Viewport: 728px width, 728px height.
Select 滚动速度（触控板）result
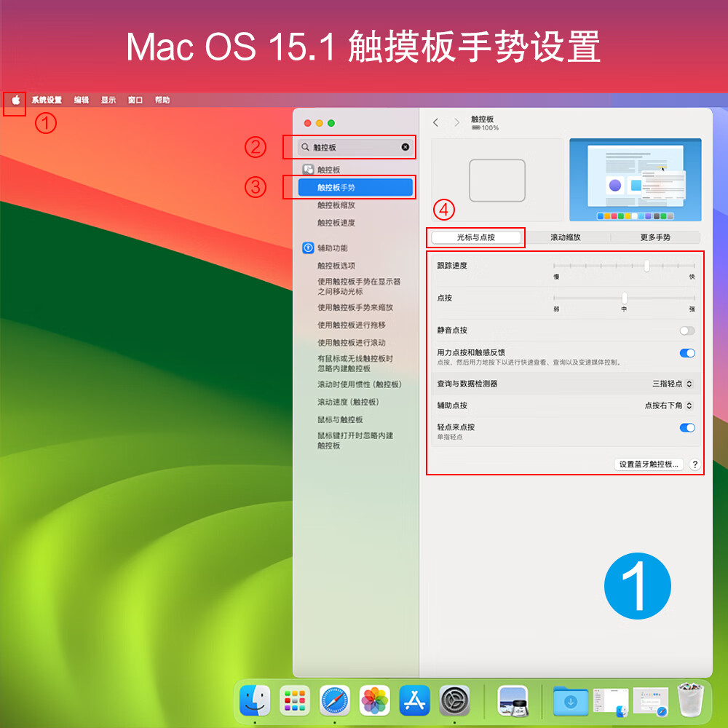(348, 402)
